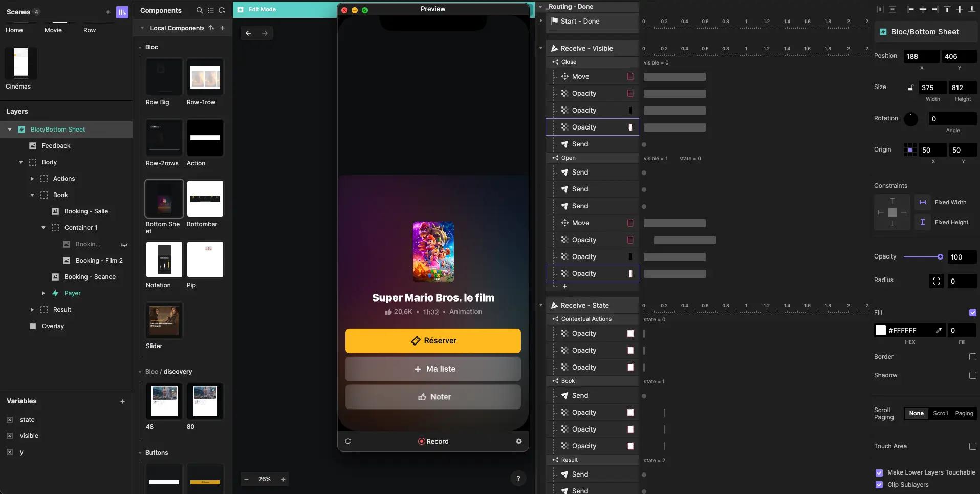Screen dimensions: 980x494
Task: Disable the Fill checkbox
Action: pos(973,313)
